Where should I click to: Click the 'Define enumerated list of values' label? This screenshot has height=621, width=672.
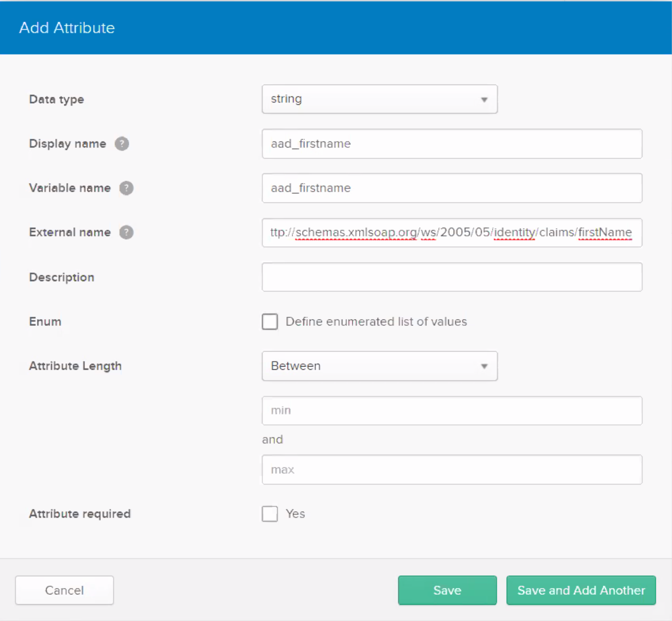tap(376, 322)
